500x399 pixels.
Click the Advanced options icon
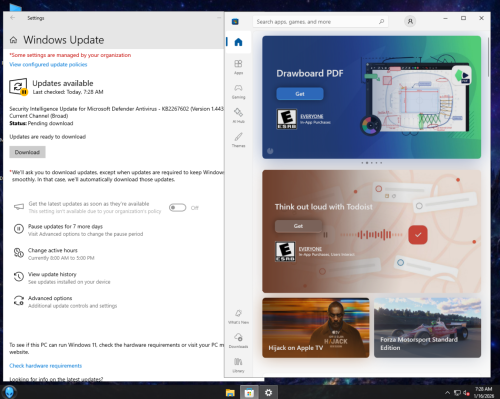pyautogui.click(x=18, y=300)
